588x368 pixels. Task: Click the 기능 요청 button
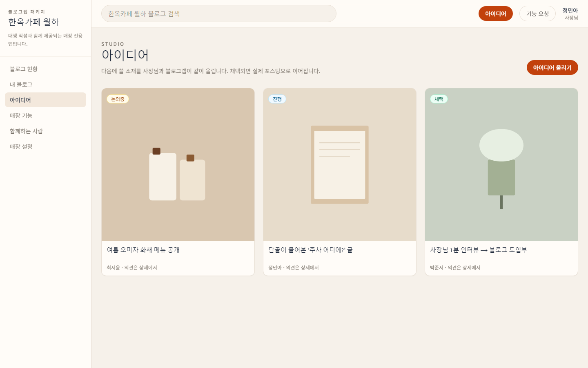(537, 13)
